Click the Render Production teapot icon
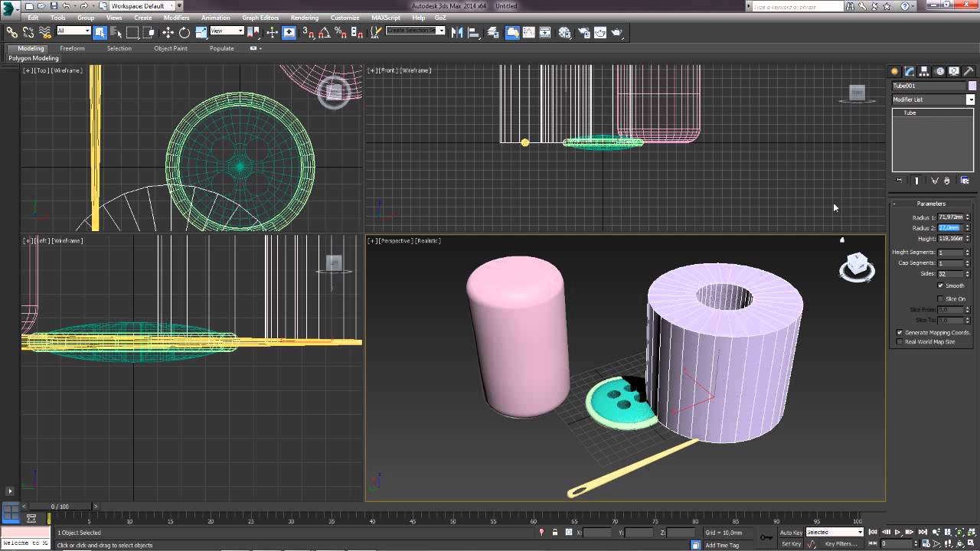The height and width of the screenshot is (551, 980). click(617, 32)
